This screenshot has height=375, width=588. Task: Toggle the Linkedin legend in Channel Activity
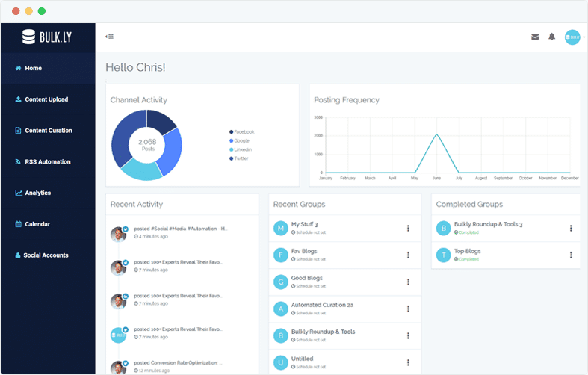(242, 149)
